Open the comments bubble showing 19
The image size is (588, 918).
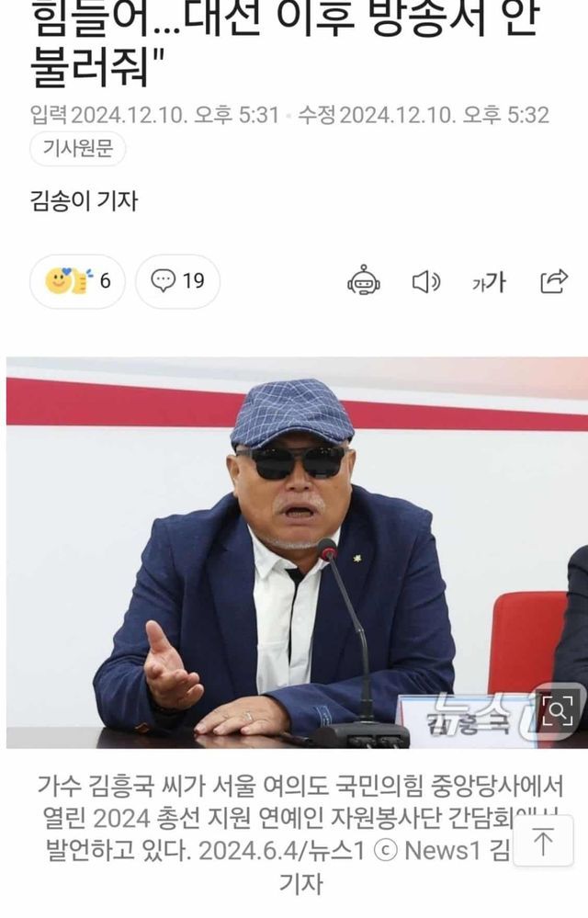click(x=178, y=281)
